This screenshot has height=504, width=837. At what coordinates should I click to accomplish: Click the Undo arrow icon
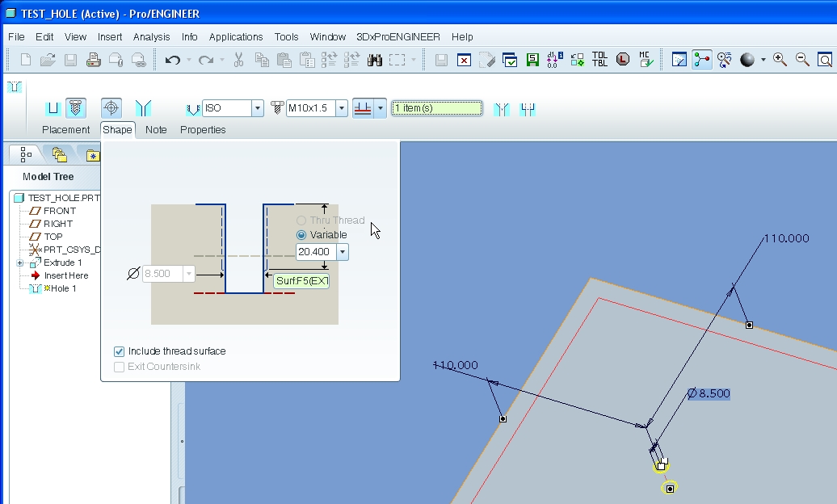coord(172,59)
